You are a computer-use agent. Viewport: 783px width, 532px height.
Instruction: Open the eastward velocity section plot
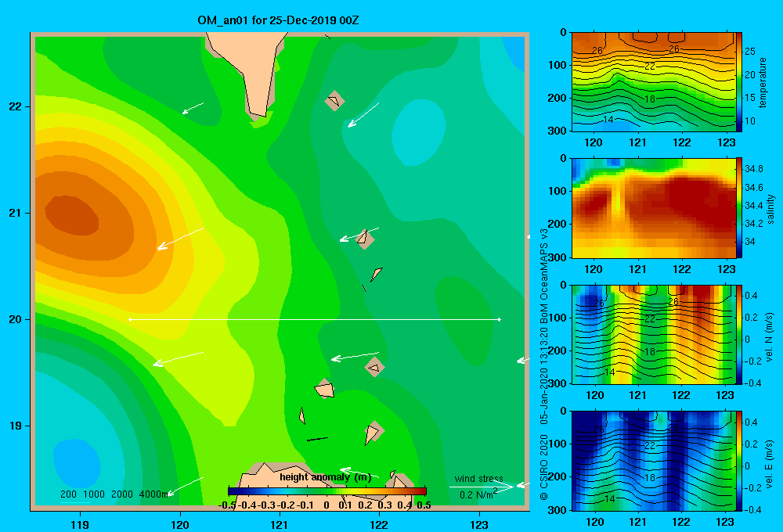point(653,461)
